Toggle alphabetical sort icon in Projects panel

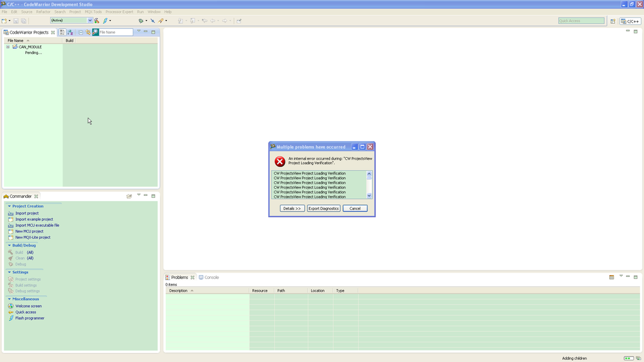pyautogui.click(x=70, y=32)
